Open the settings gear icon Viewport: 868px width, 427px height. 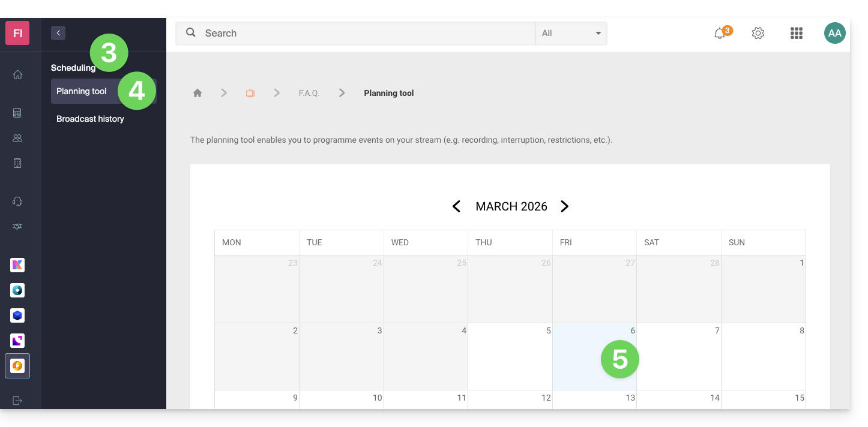click(758, 34)
